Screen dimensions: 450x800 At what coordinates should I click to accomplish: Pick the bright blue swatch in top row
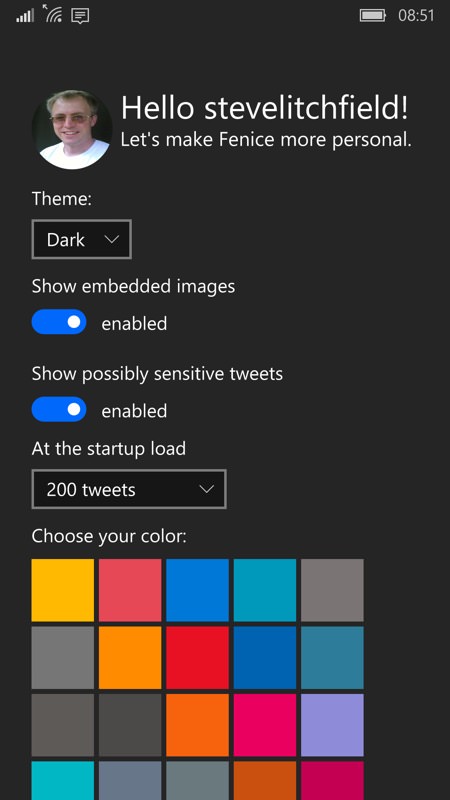[x=197, y=590]
